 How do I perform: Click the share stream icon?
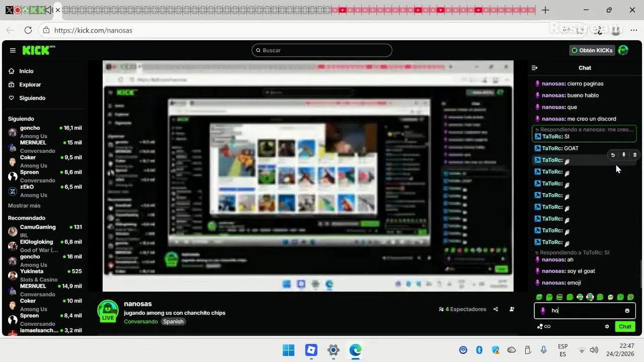click(496, 309)
